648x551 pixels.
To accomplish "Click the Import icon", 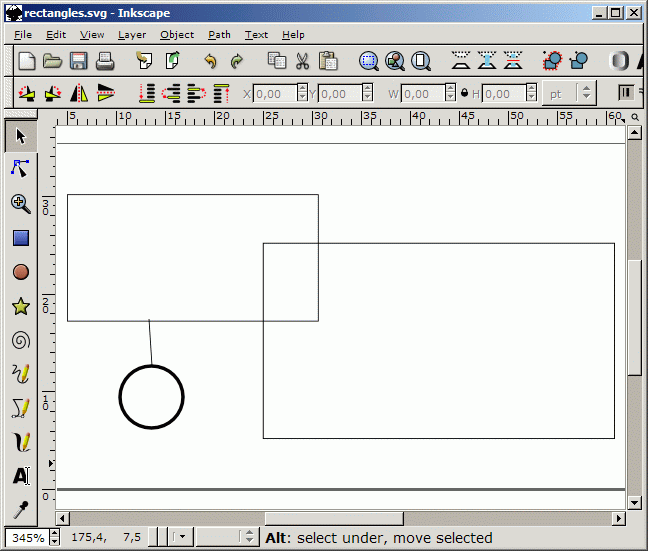I will [144, 61].
